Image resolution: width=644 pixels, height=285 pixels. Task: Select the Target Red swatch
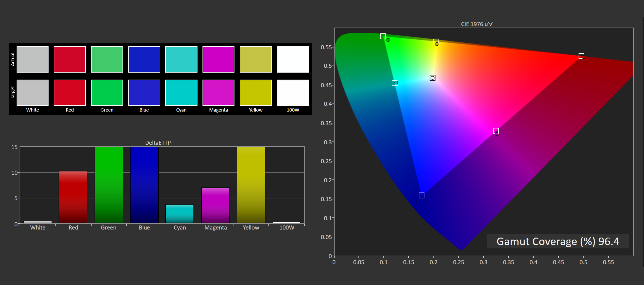click(70, 93)
